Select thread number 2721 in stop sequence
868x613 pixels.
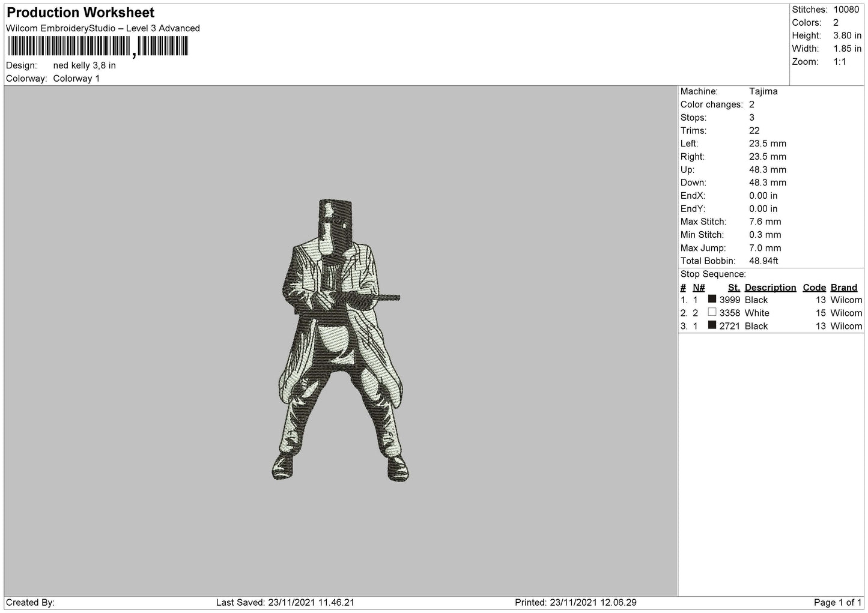click(730, 327)
